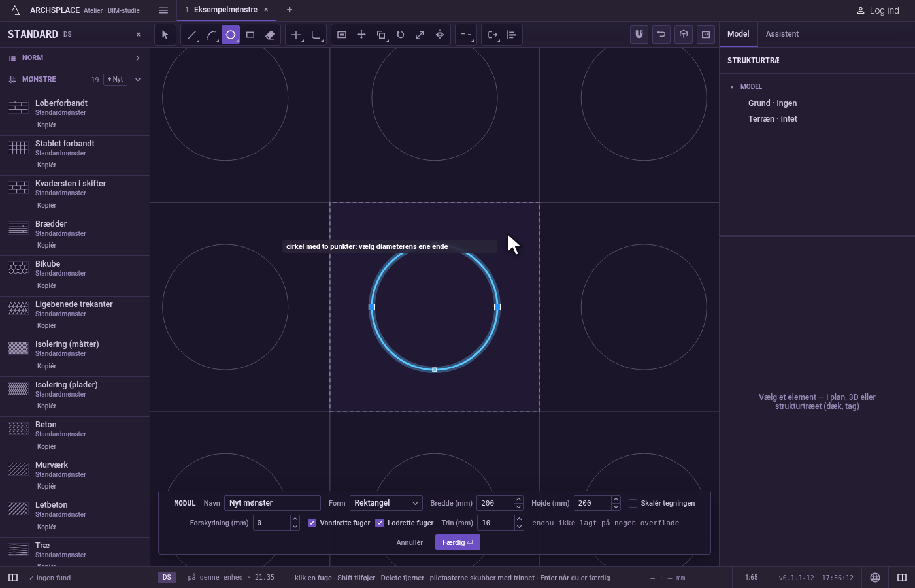Viewport: 915px width, 588px height.
Task: Click the move cross-arrows tool
Action: (x=361, y=35)
